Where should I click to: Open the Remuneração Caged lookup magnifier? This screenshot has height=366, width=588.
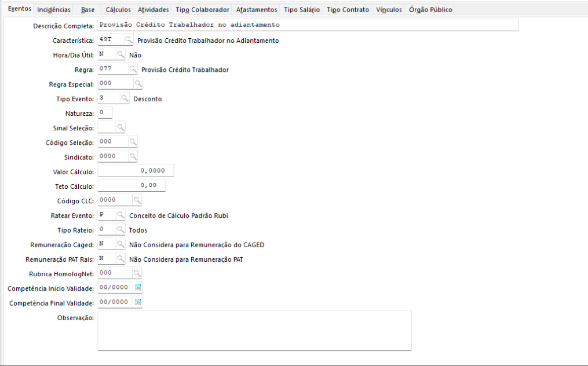tap(120, 244)
